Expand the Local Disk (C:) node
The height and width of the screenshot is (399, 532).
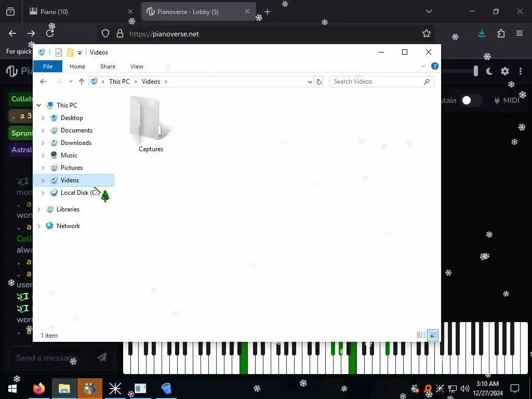click(43, 193)
